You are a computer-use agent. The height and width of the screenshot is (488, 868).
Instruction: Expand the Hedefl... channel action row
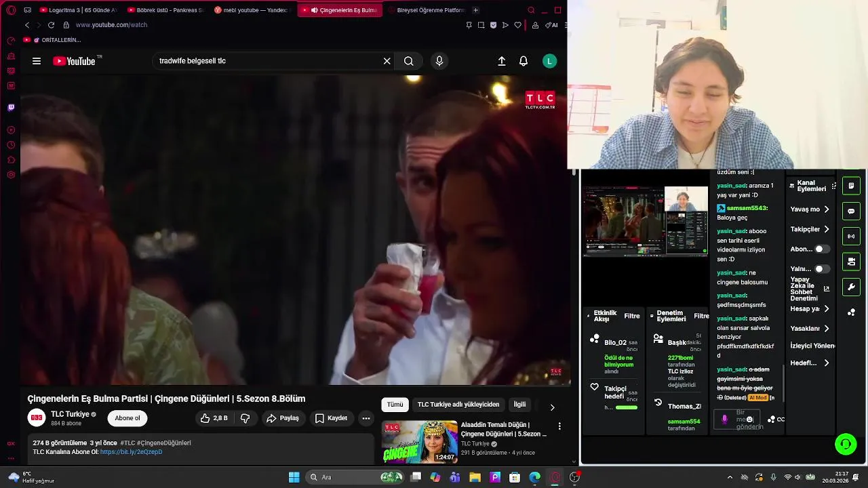coord(810,363)
